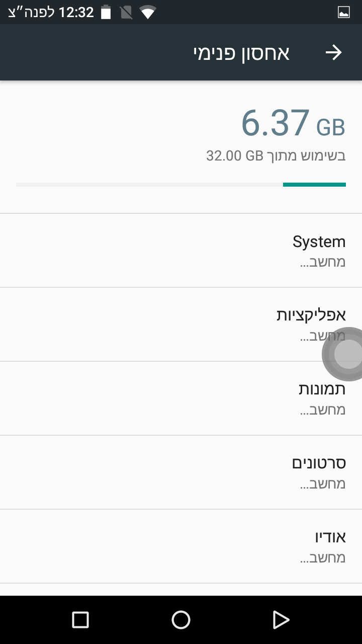Tap the no-SIM card status icon
Screen dimensions: 362x644
coord(126,13)
